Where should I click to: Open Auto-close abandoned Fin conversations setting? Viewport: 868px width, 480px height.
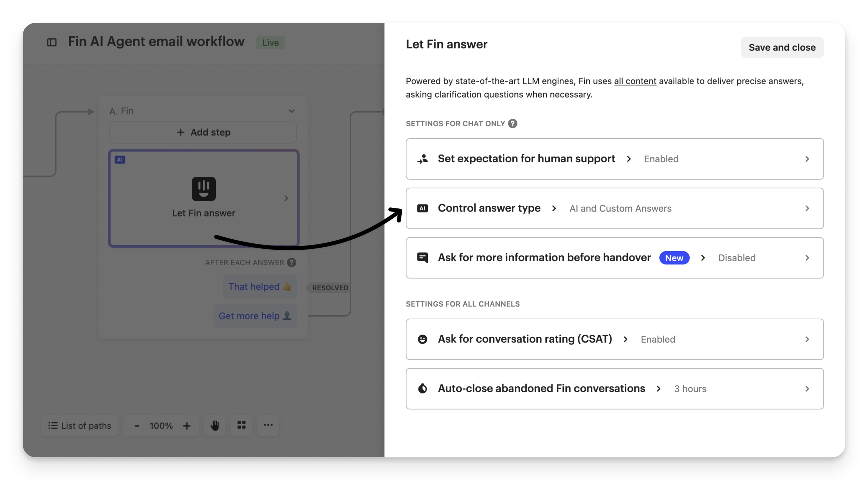click(x=615, y=389)
